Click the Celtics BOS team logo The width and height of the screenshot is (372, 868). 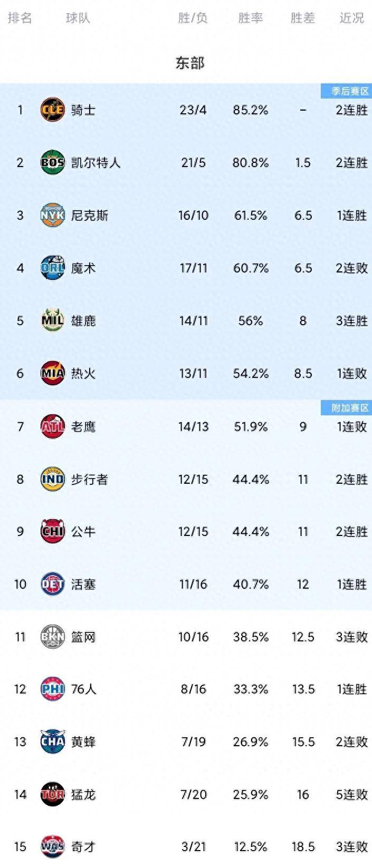point(53,162)
